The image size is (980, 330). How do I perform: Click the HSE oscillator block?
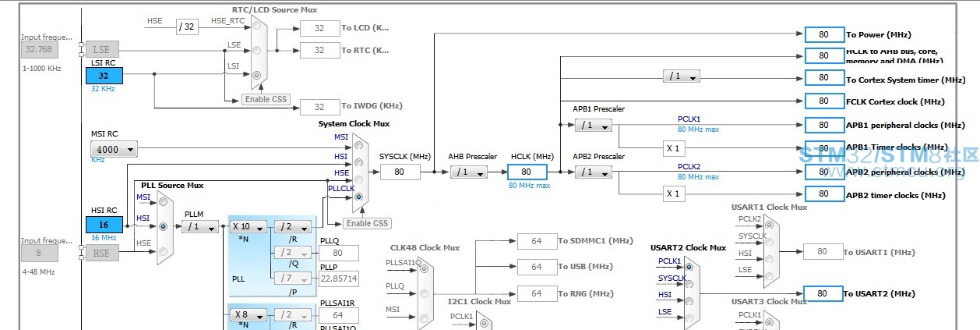coord(102,253)
